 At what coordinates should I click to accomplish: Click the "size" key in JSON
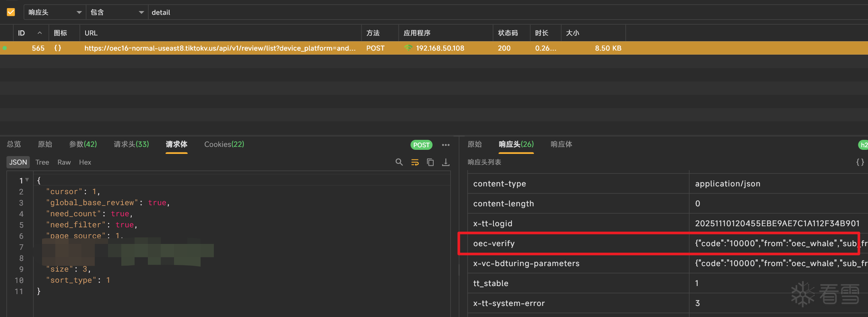pos(60,269)
